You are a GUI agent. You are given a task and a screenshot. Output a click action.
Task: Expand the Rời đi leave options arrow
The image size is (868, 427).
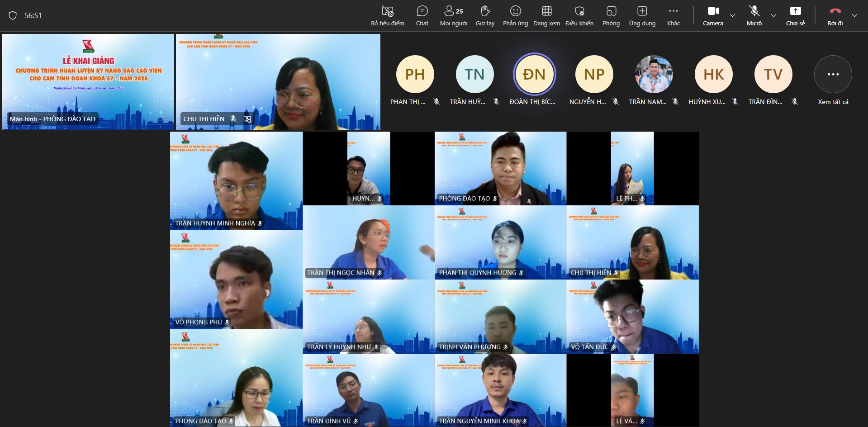click(x=854, y=15)
